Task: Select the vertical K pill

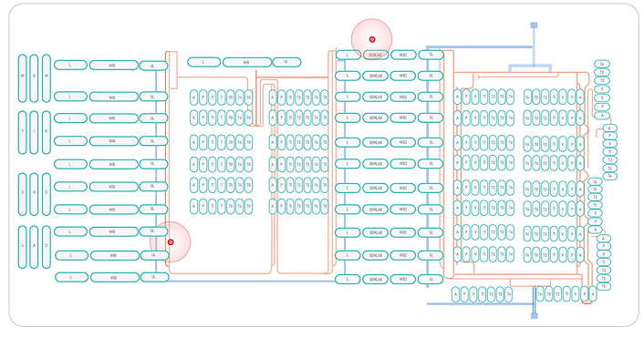Action: (47, 132)
